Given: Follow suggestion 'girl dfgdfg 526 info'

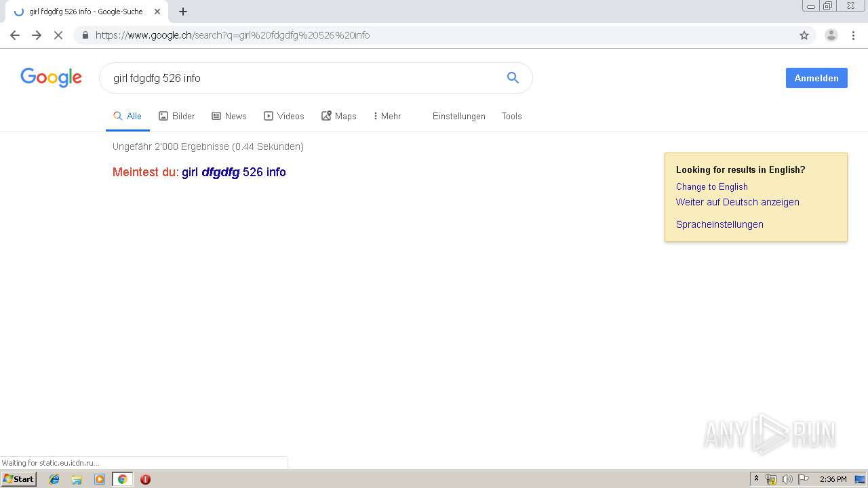Looking at the screenshot, I should (234, 172).
